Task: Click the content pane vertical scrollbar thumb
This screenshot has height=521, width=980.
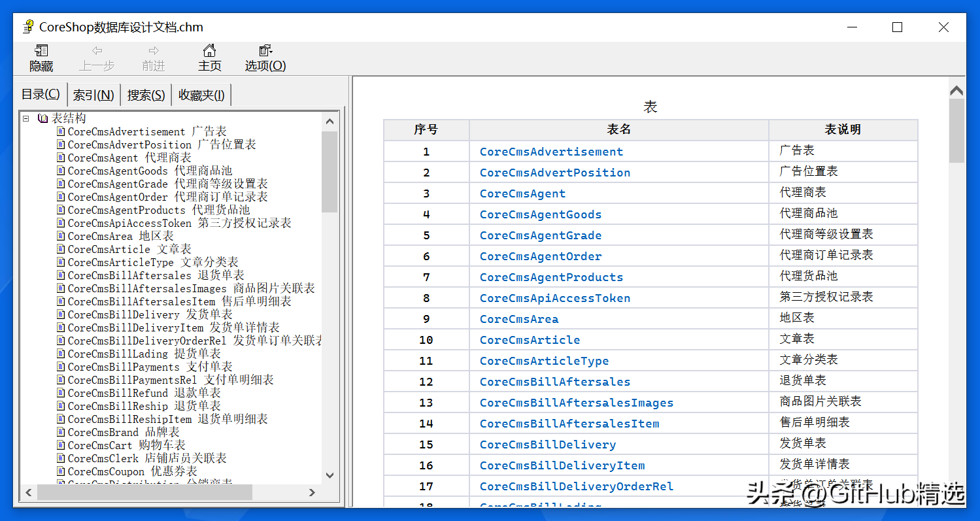Action: coord(957,131)
